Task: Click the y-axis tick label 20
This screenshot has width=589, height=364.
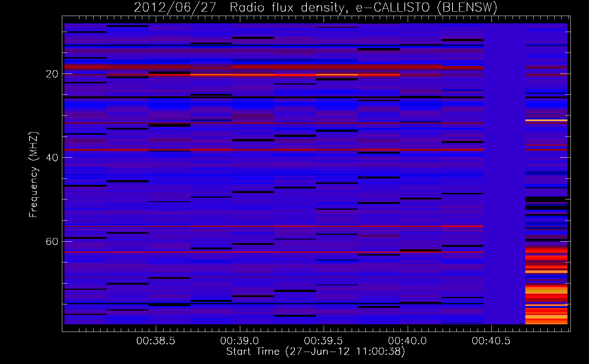Action: 52,74
